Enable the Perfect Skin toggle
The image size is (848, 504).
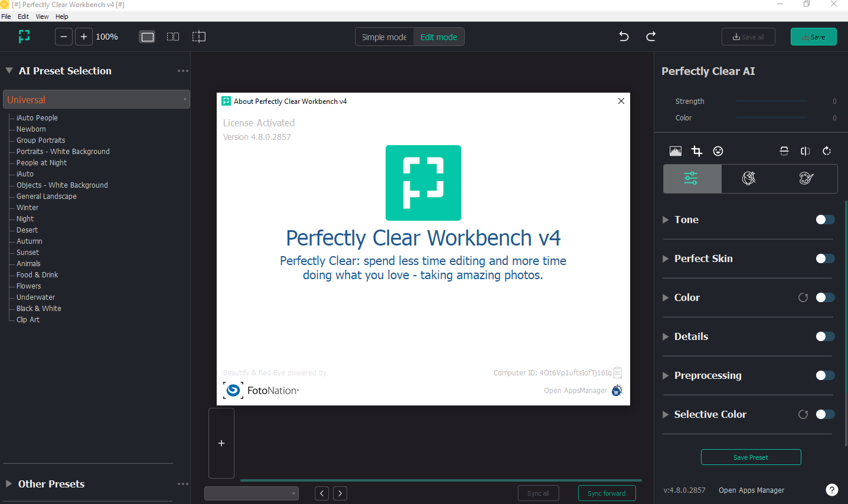825,258
